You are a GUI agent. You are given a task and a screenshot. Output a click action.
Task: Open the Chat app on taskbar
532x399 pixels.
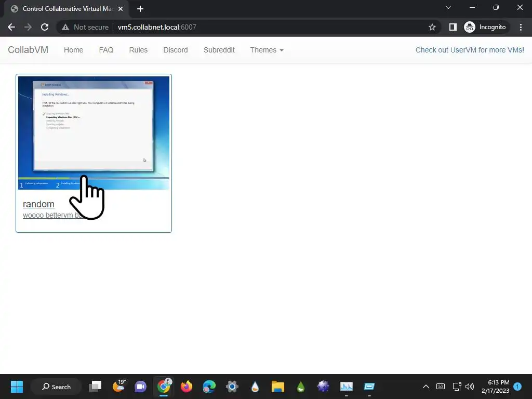140,387
